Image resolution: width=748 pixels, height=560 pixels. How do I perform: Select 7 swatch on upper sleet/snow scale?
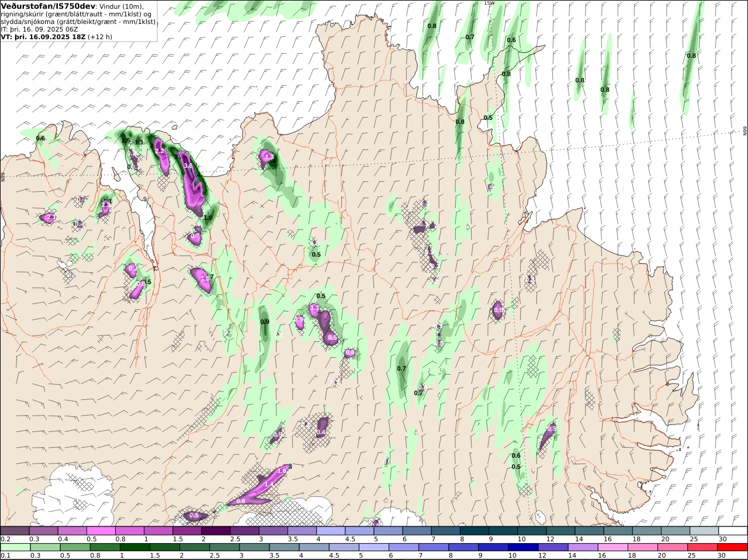click(x=445, y=530)
